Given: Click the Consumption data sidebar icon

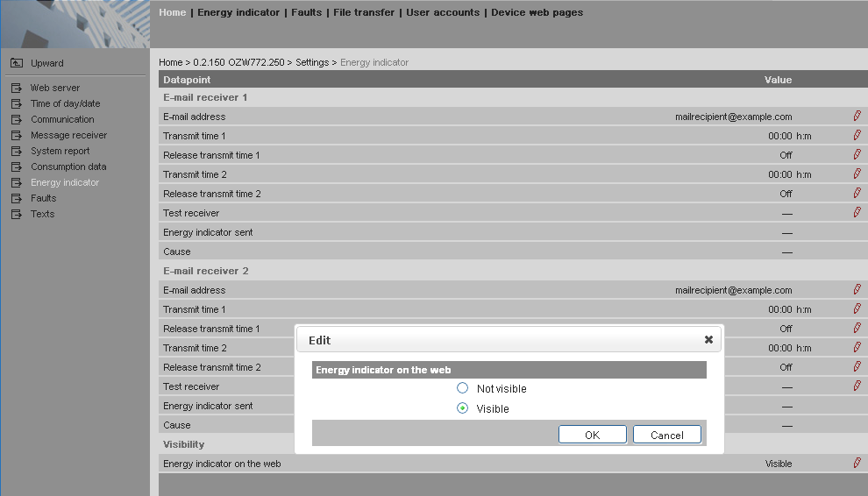Looking at the screenshot, I should pos(17,167).
